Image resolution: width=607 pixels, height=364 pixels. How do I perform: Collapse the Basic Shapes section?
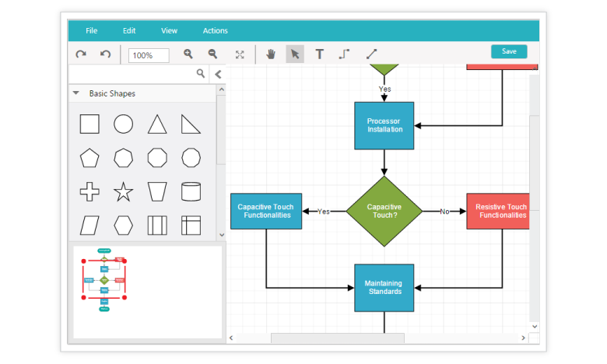(x=76, y=93)
